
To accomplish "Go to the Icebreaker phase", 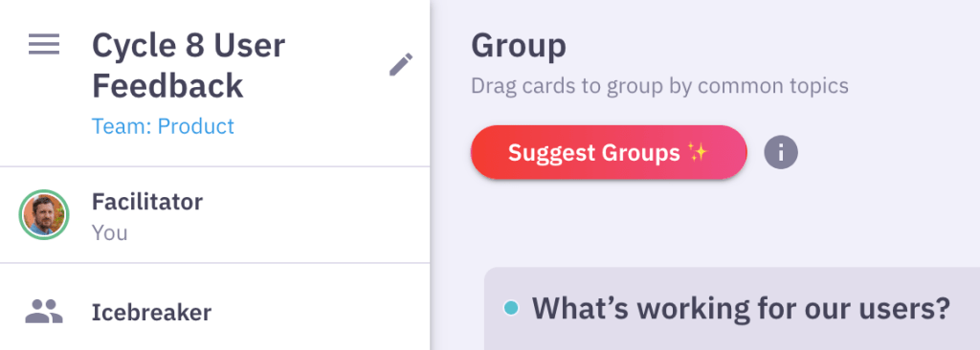I will point(214,311).
